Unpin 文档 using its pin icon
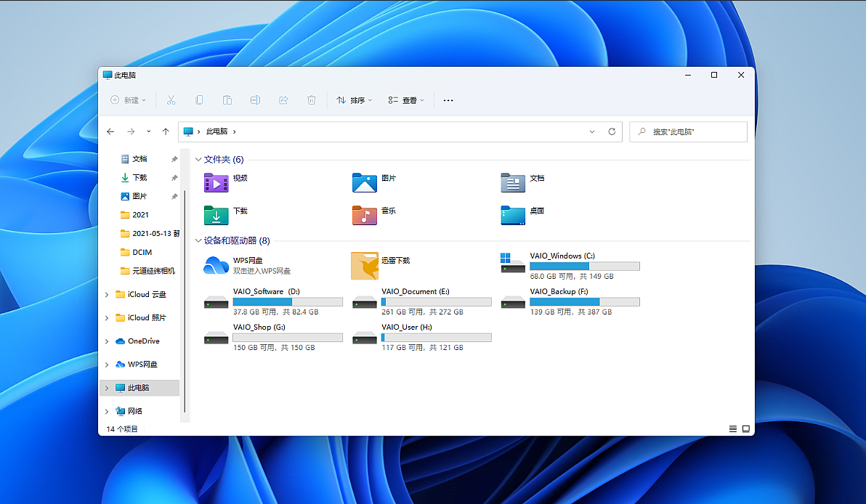The width and height of the screenshot is (866, 504). click(174, 159)
